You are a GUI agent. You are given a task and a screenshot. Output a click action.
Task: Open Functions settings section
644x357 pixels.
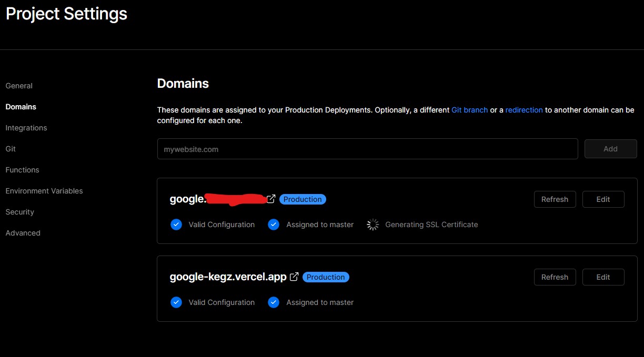22,170
